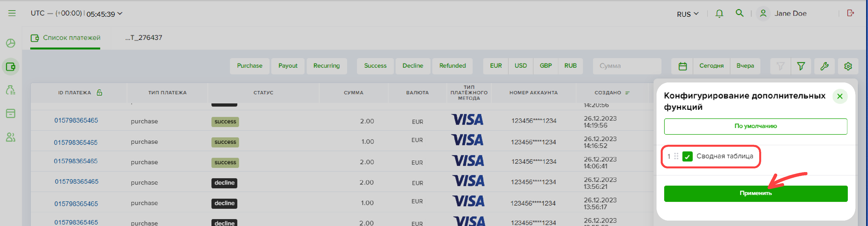Screen dimensions: 868x226
Task: Open payment ID in the 13:56:17 row
Action: tap(76, 204)
